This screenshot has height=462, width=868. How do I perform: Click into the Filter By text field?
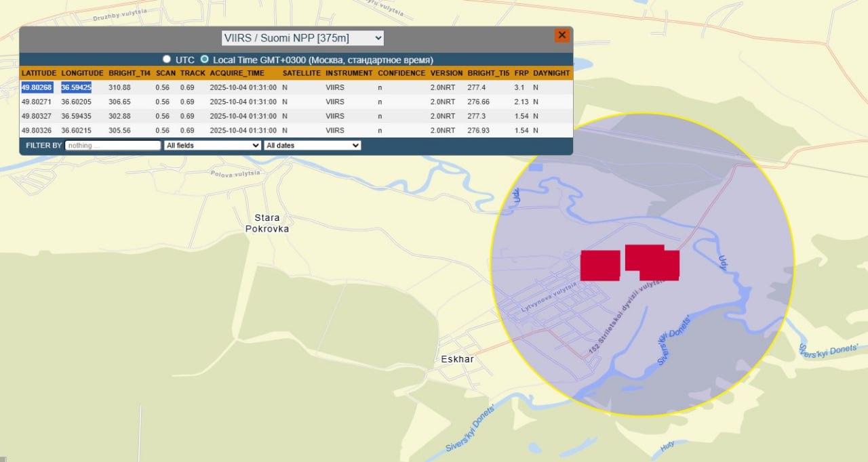tap(113, 145)
